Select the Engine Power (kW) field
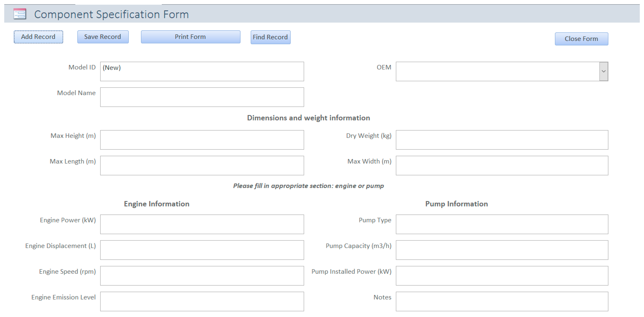644x317 pixels. (x=202, y=224)
